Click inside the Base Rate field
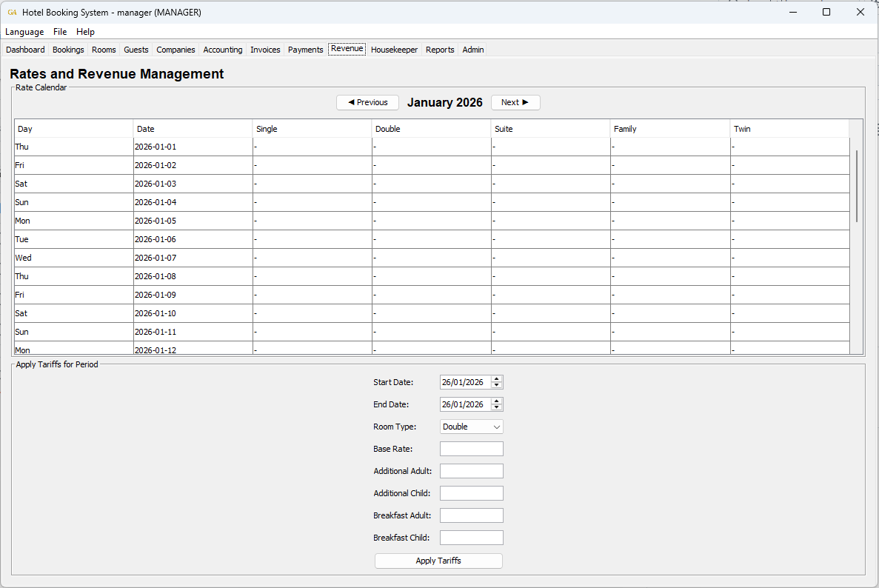Viewport: 879px width, 588px height. pos(471,449)
